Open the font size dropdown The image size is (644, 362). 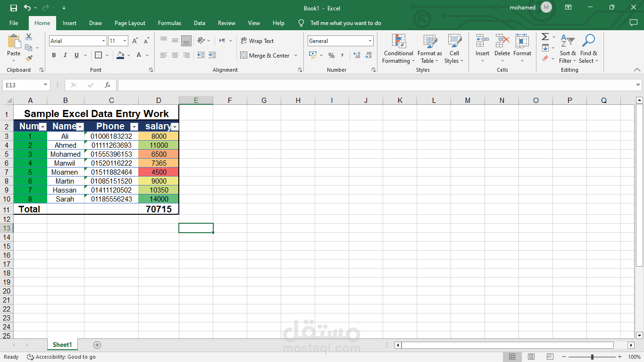(125, 41)
